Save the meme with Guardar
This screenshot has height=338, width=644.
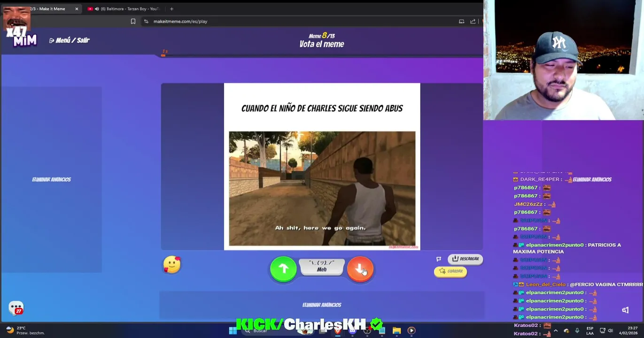coord(450,271)
